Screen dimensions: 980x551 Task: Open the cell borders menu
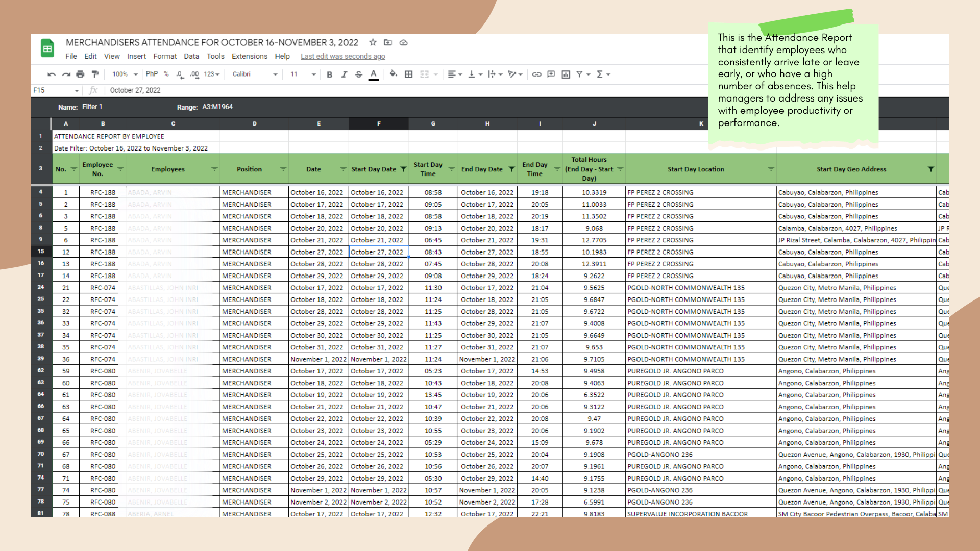point(409,74)
